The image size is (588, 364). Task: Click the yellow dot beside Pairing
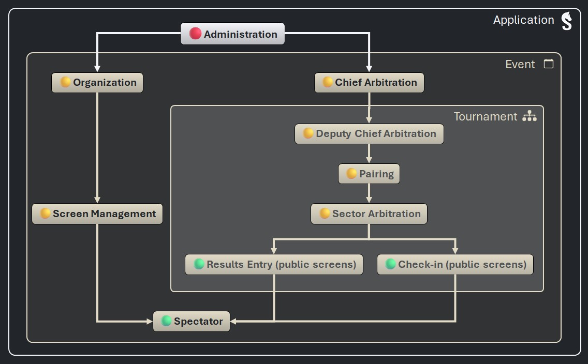[x=351, y=174]
